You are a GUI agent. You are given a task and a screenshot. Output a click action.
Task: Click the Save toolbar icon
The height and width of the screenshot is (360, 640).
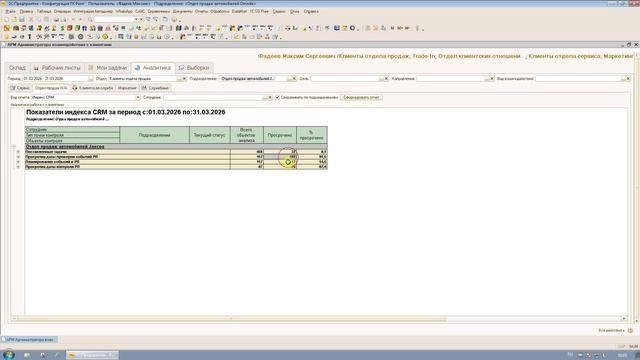coord(22,19)
